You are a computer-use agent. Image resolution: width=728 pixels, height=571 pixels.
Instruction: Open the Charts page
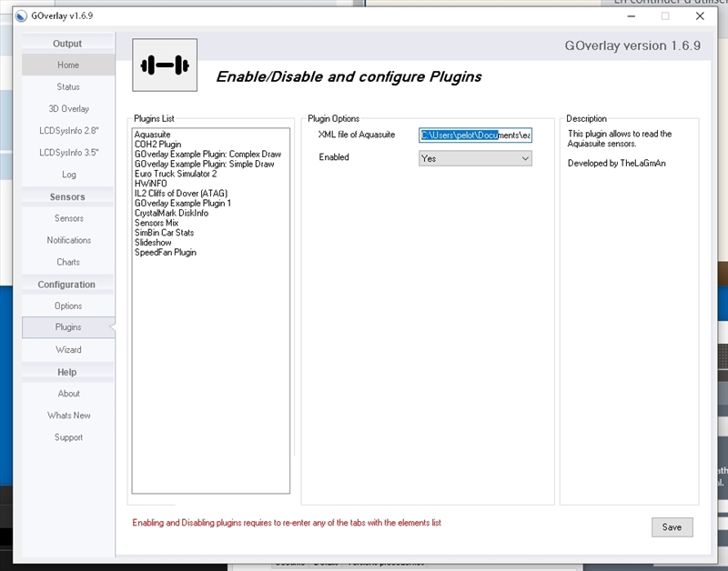click(67, 262)
